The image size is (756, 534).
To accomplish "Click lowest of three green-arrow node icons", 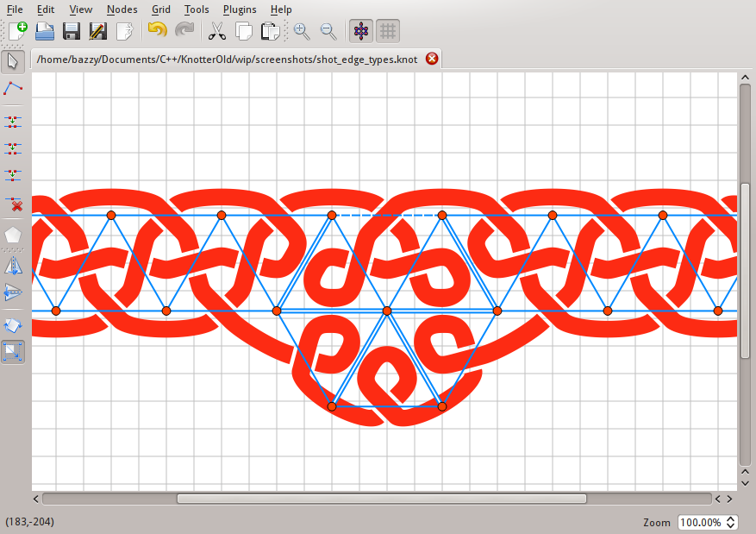I will pos(13,175).
